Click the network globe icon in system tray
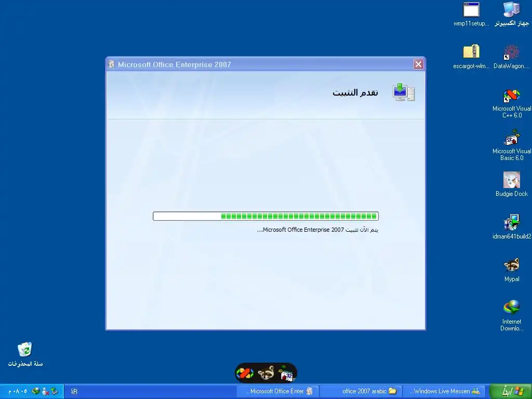 point(36,391)
